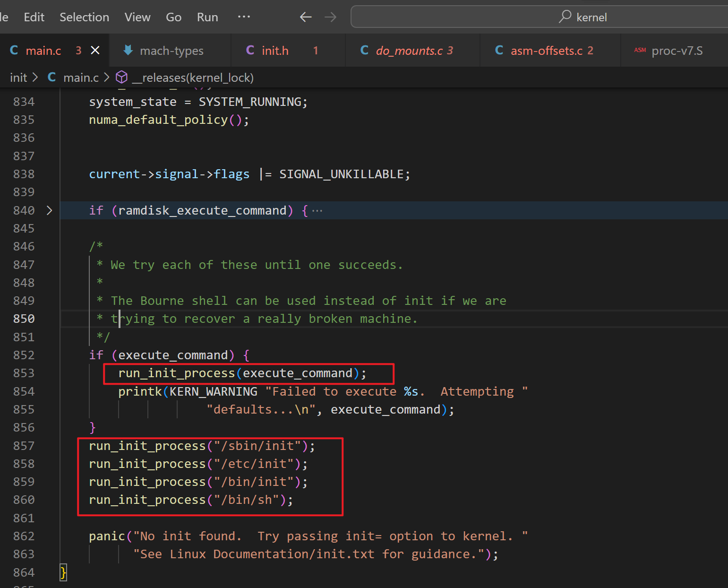
Task: Click SIGNAL_UNKILLABLE on line 838
Action: tap(341, 174)
